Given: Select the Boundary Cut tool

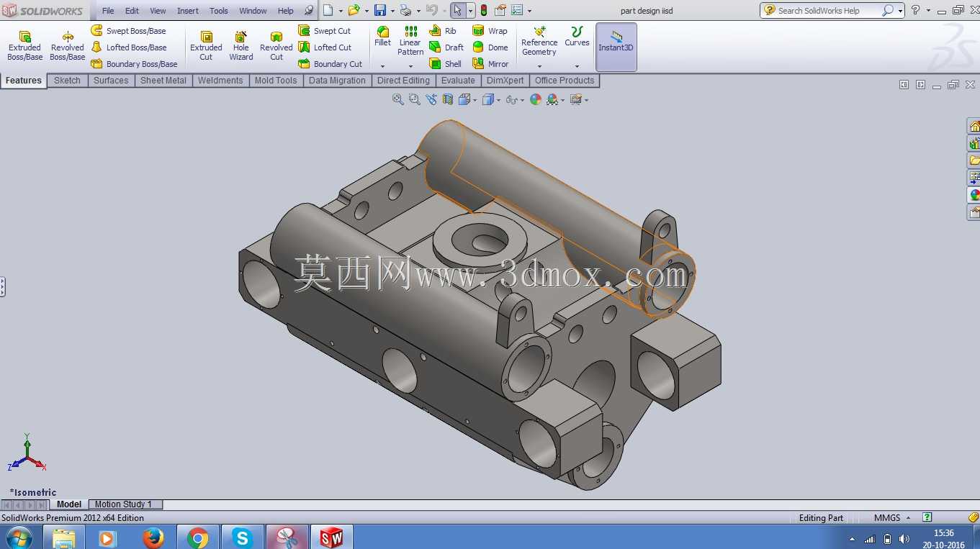Looking at the screenshot, I should [331, 64].
